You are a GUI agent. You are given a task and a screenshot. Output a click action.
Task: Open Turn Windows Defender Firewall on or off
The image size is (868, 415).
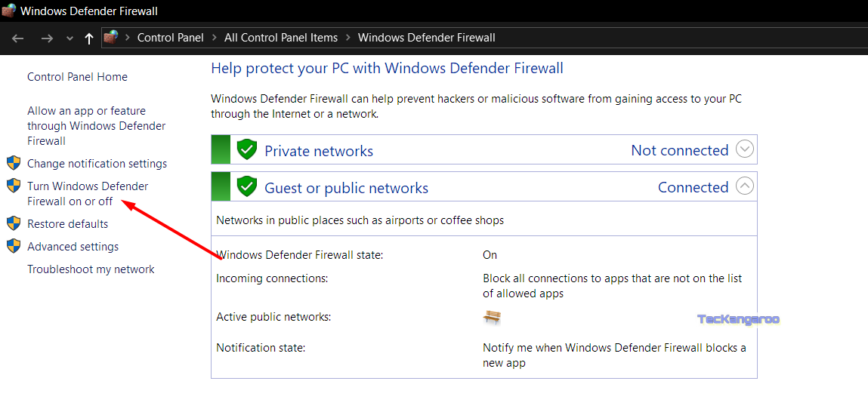pyautogui.click(x=88, y=193)
